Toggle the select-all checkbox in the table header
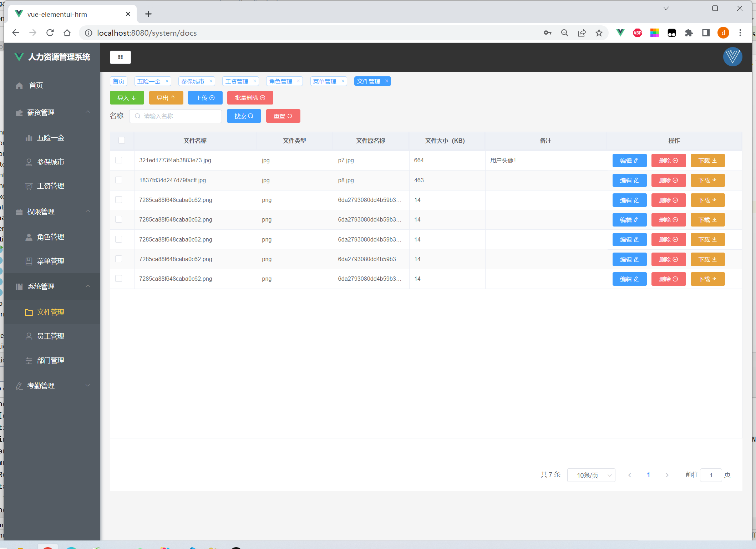 click(x=122, y=141)
